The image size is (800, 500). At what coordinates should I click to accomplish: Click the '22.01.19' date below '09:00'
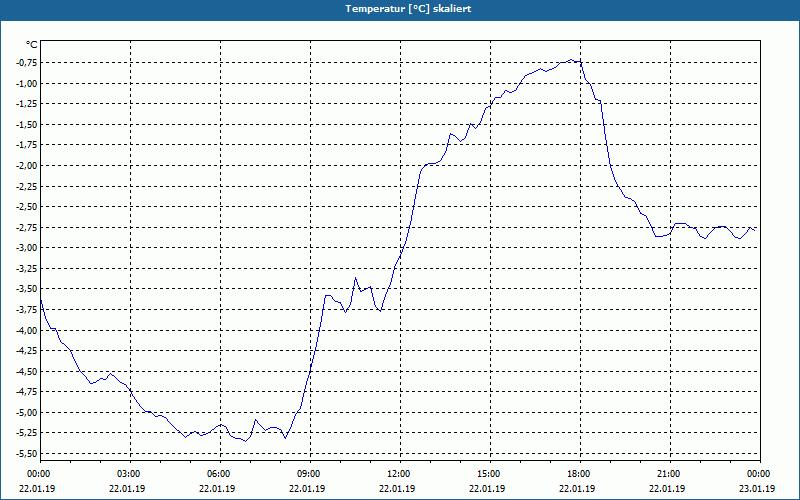308,488
